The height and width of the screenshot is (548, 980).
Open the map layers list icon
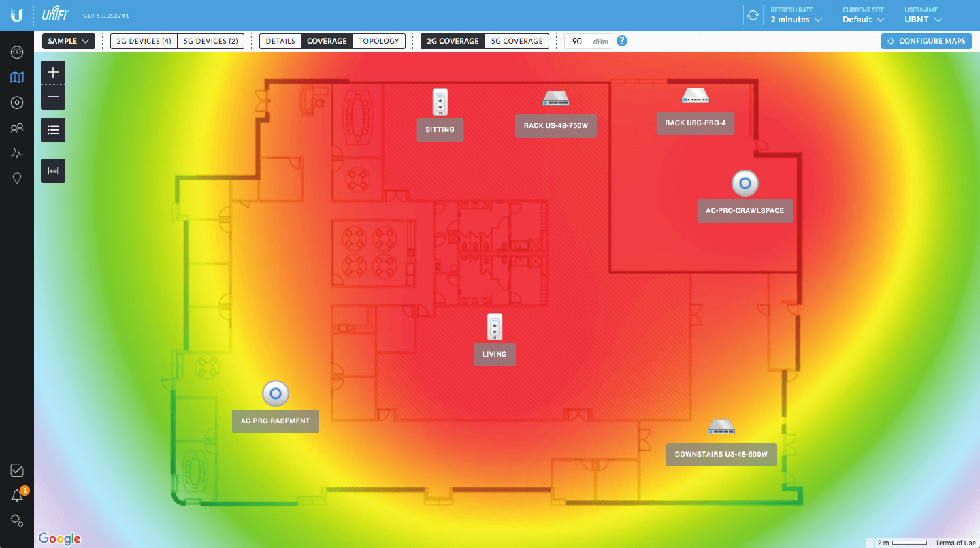pos(52,129)
